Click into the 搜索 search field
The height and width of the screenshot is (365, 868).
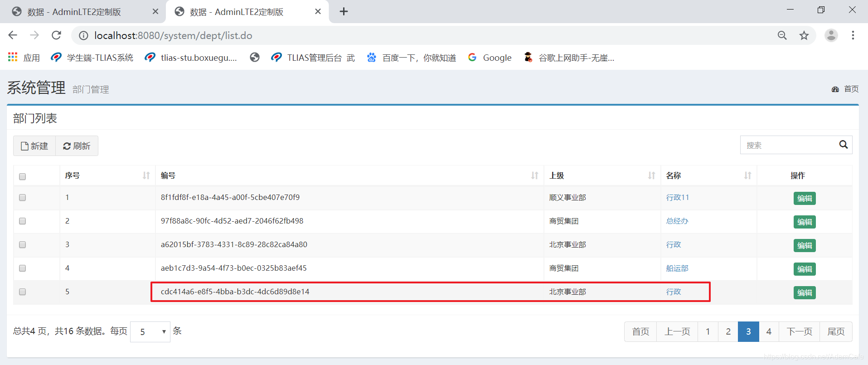pyautogui.click(x=788, y=145)
